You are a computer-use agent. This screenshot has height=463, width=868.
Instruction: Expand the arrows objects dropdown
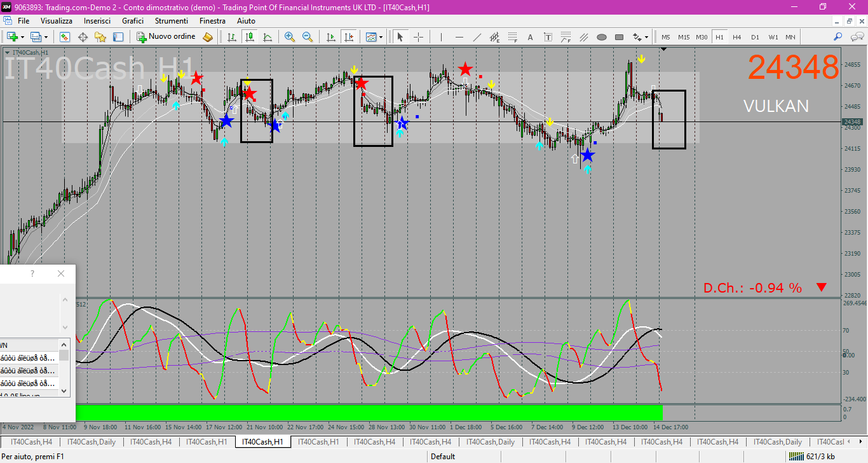pyautogui.click(x=646, y=37)
